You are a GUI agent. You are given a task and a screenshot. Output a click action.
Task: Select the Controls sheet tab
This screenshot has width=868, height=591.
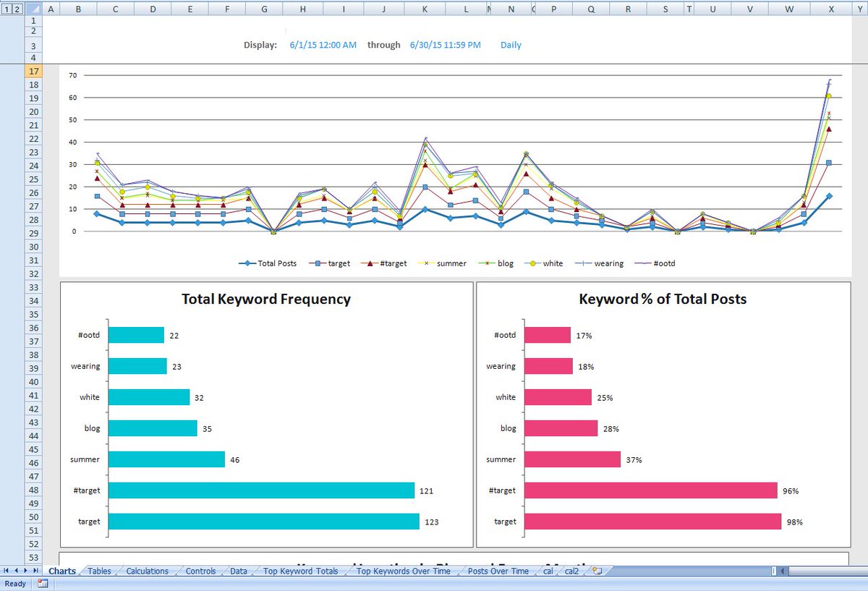[200, 571]
